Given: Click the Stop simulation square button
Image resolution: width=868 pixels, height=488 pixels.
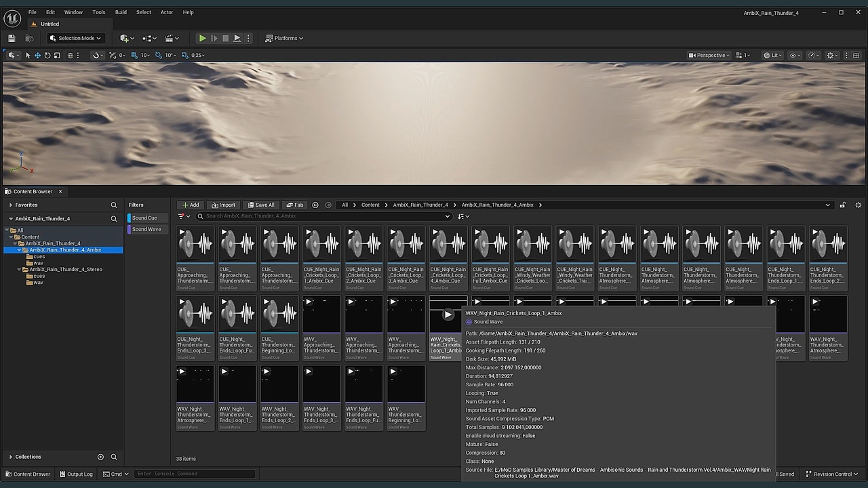Looking at the screenshot, I should [226, 38].
